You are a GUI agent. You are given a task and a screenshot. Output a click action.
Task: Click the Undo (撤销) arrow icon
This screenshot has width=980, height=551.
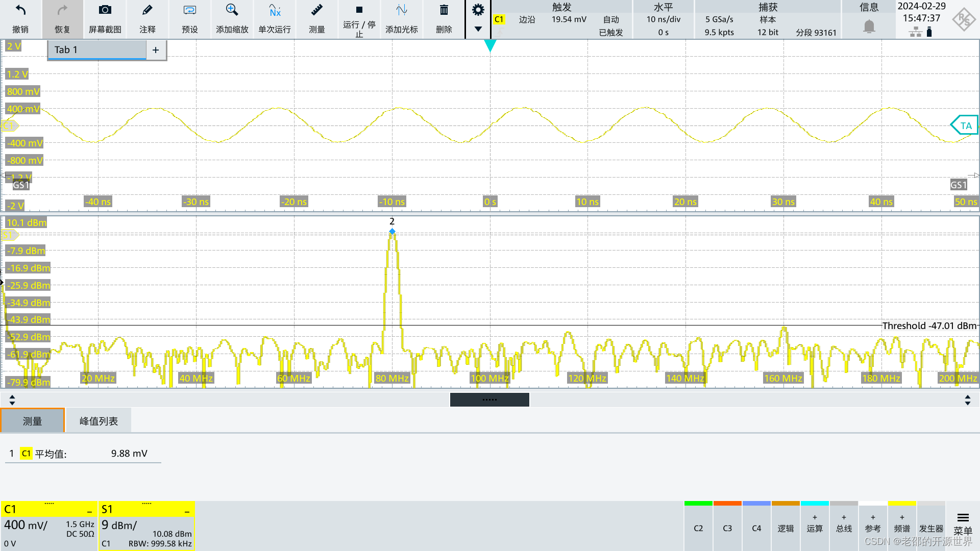pyautogui.click(x=20, y=10)
